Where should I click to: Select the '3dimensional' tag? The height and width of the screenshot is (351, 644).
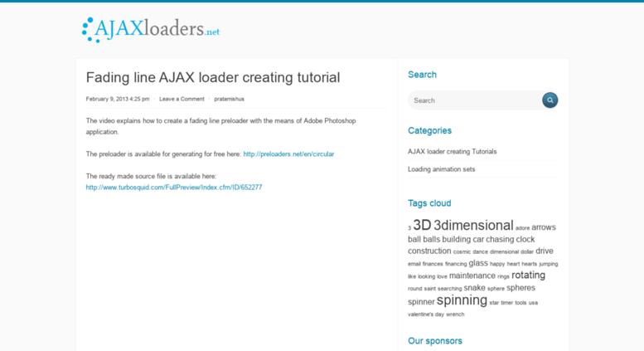473,225
